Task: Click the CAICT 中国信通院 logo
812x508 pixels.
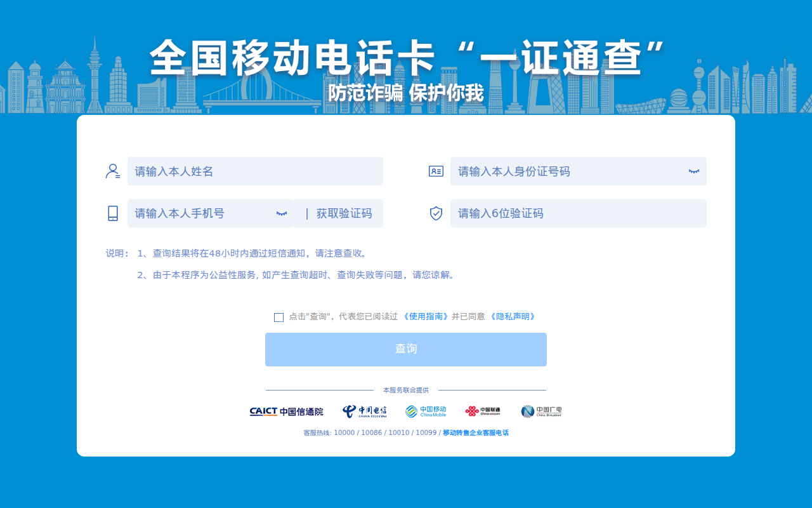Action: tap(286, 411)
